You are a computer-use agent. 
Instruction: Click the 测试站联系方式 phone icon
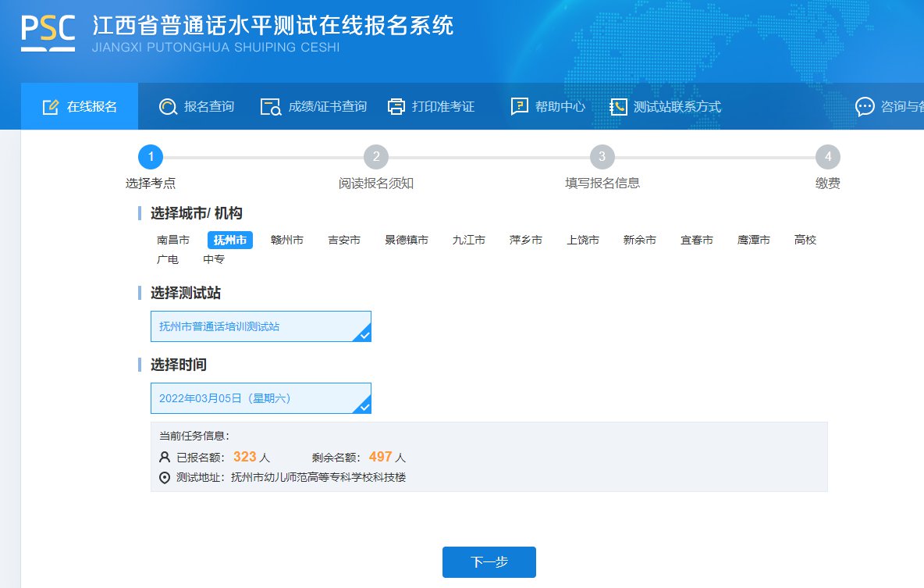point(618,107)
